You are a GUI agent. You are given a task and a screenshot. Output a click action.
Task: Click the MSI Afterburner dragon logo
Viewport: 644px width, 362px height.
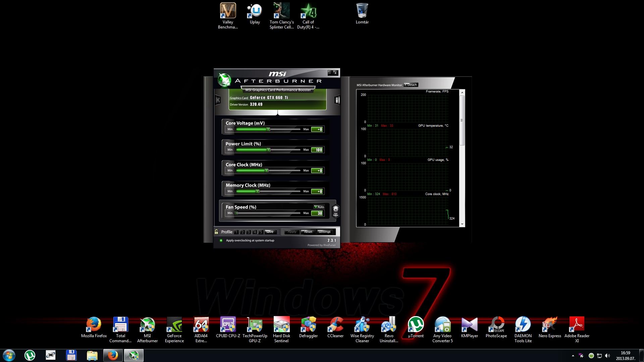[224, 80]
